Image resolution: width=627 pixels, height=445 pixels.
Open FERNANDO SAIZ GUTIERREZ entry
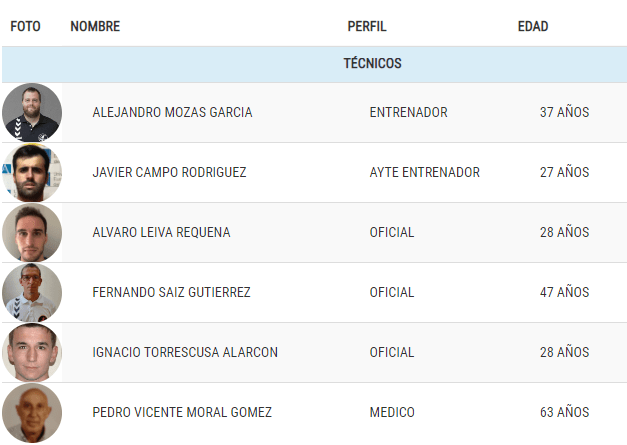pos(171,292)
